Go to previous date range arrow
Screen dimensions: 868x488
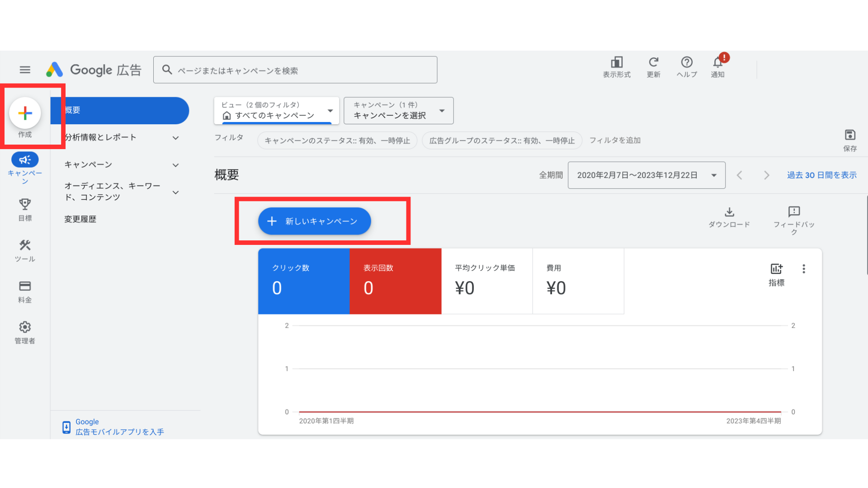pos(740,175)
